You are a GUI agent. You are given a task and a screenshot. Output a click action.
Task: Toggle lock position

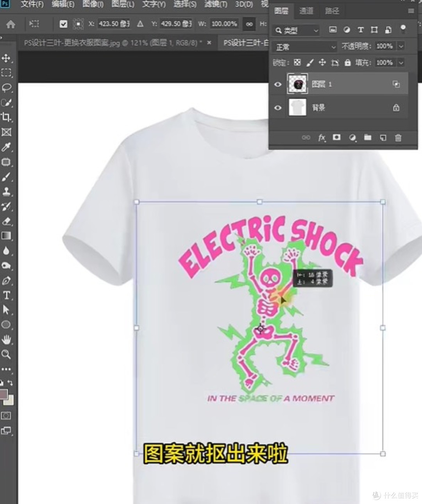(x=322, y=63)
